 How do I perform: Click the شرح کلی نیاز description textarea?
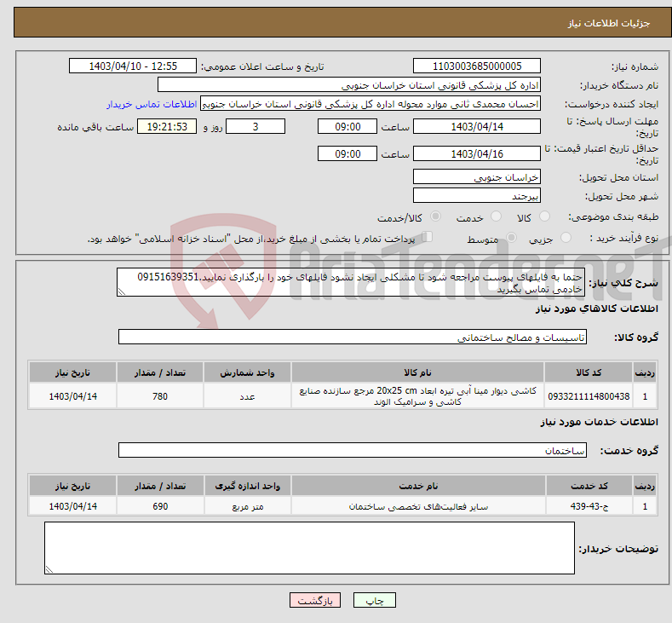click(351, 283)
